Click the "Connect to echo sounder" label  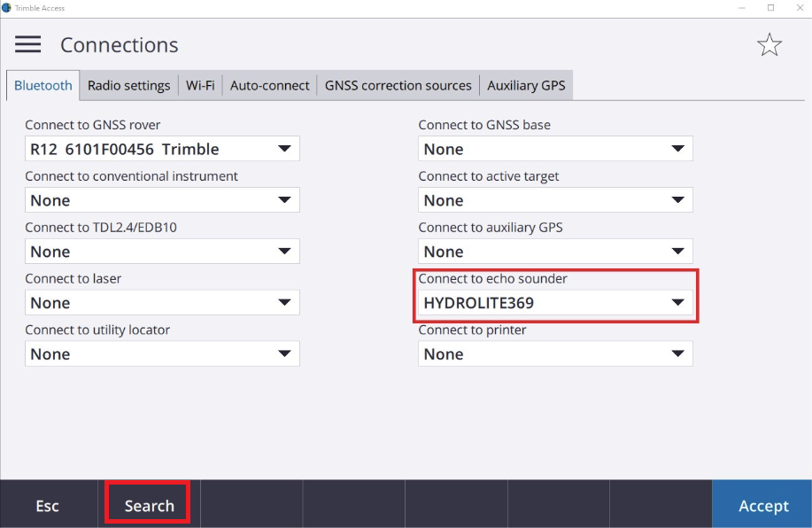[x=492, y=279]
